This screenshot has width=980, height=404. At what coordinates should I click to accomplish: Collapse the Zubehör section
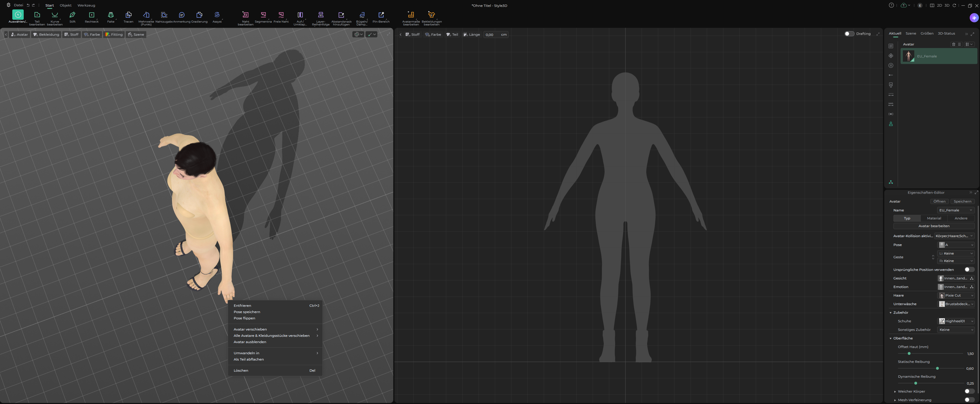[x=891, y=313]
